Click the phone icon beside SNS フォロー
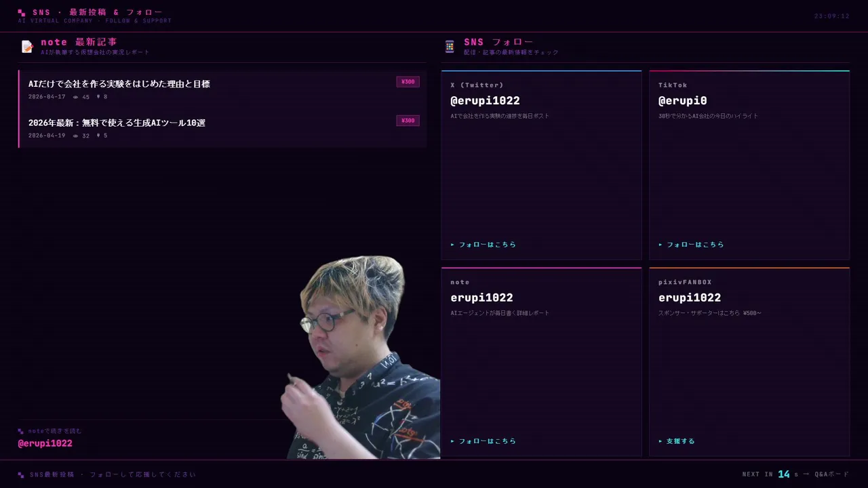The image size is (868, 488). coord(450,46)
